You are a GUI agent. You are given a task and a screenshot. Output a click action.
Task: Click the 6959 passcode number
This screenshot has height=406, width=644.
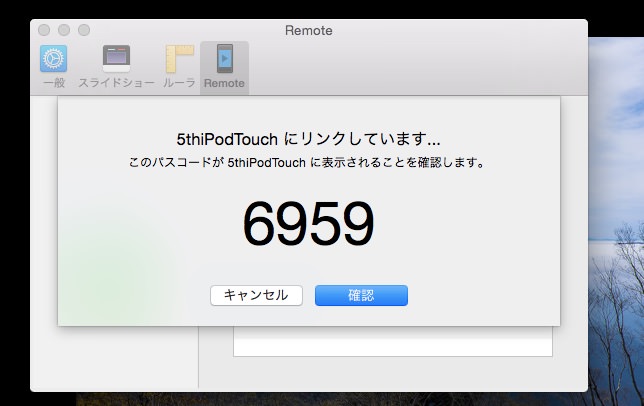308,224
